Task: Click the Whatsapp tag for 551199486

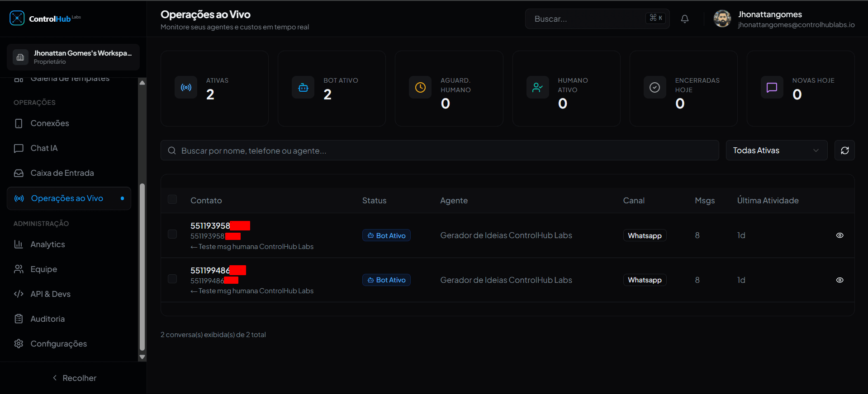Action: tap(645, 280)
